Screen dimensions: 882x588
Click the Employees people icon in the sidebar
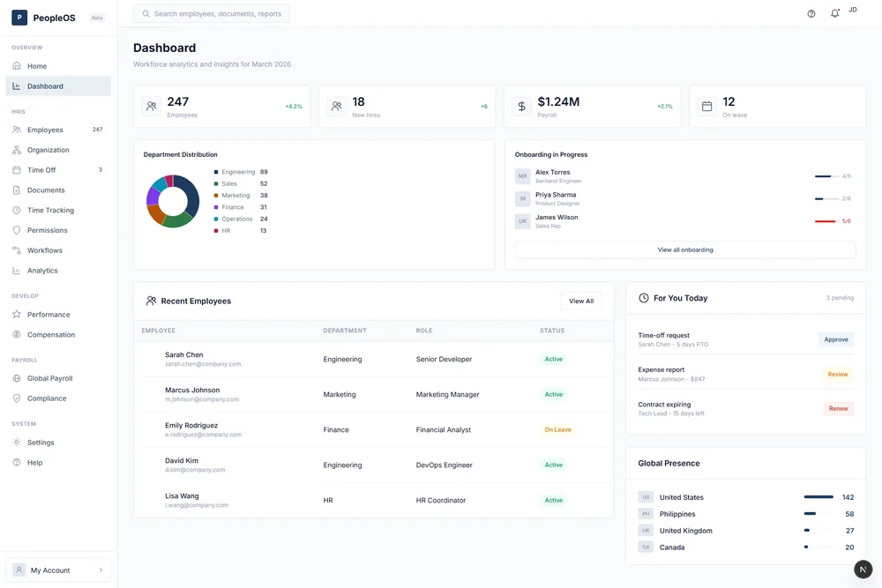[17, 130]
